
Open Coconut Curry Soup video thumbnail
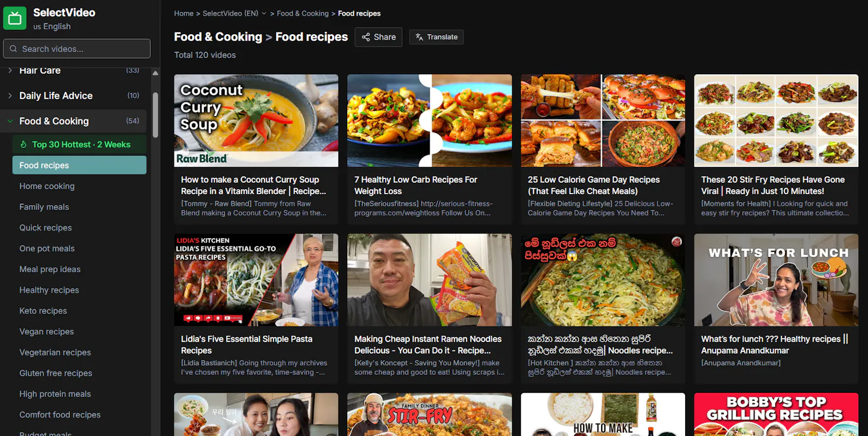pyautogui.click(x=256, y=120)
